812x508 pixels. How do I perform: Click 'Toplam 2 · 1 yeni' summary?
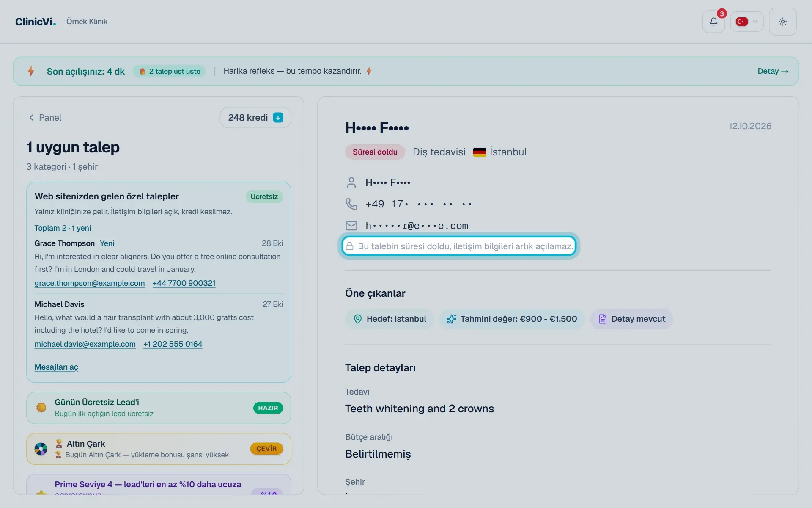click(x=63, y=228)
